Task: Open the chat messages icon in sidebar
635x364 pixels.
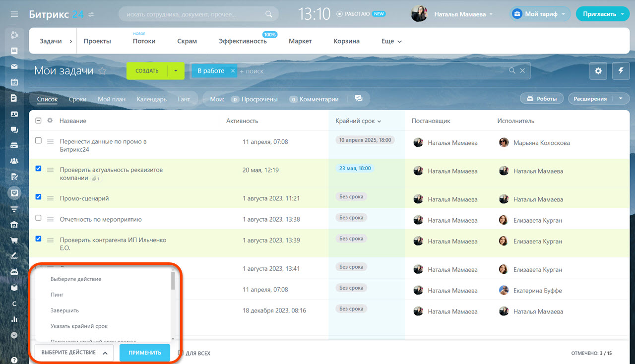Action: pyautogui.click(x=14, y=130)
